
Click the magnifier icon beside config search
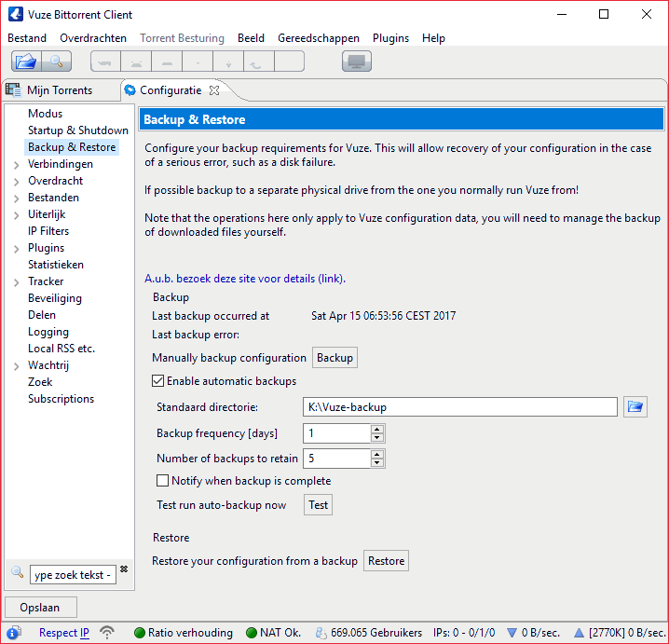coord(17,572)
